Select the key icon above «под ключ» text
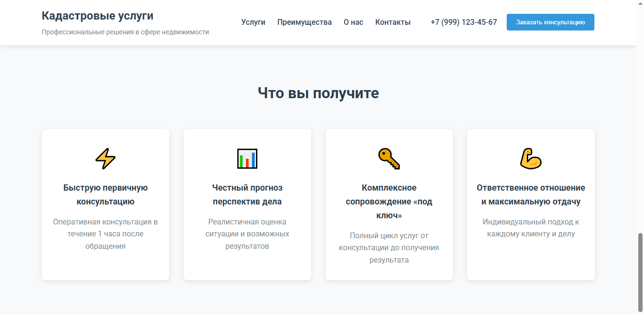The image size is (644, 315). pos(389,159)
